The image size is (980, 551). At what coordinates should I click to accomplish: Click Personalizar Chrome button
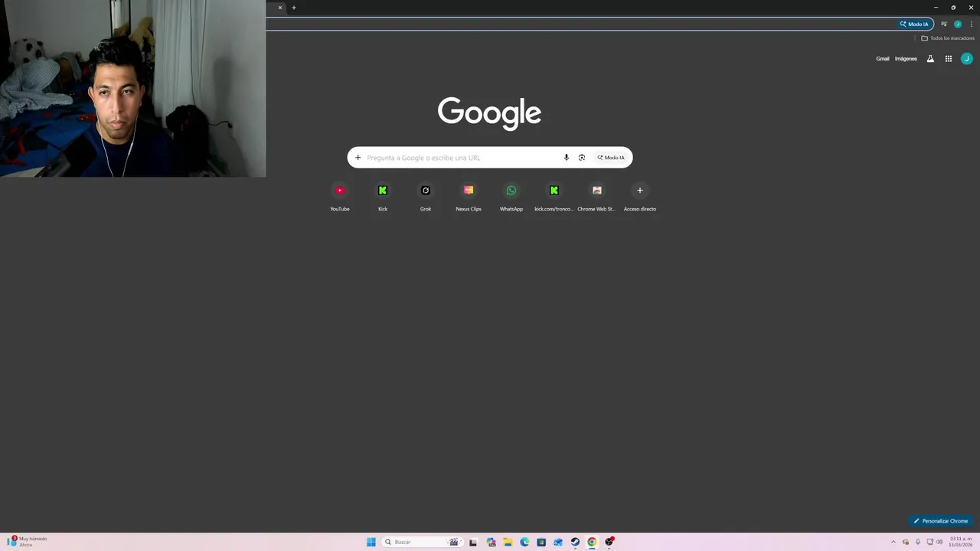[941, 521]
